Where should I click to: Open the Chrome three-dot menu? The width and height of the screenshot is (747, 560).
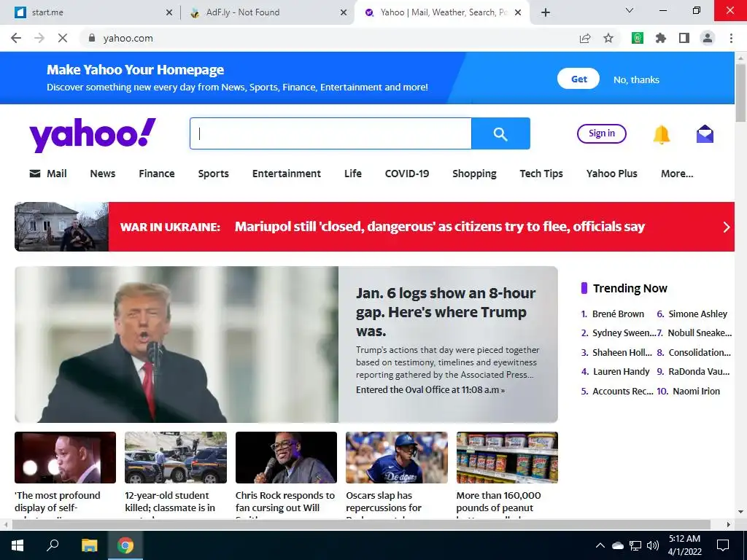[x=731, y=38]
